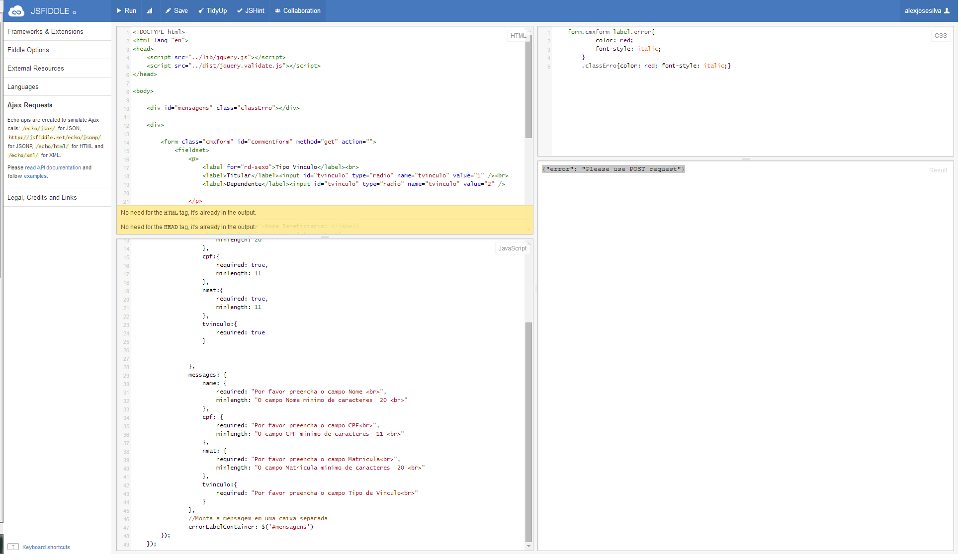The width and height of the screenshot is (961, 560).
Task: Expand the External Resources section
Action: pos(36,68)
